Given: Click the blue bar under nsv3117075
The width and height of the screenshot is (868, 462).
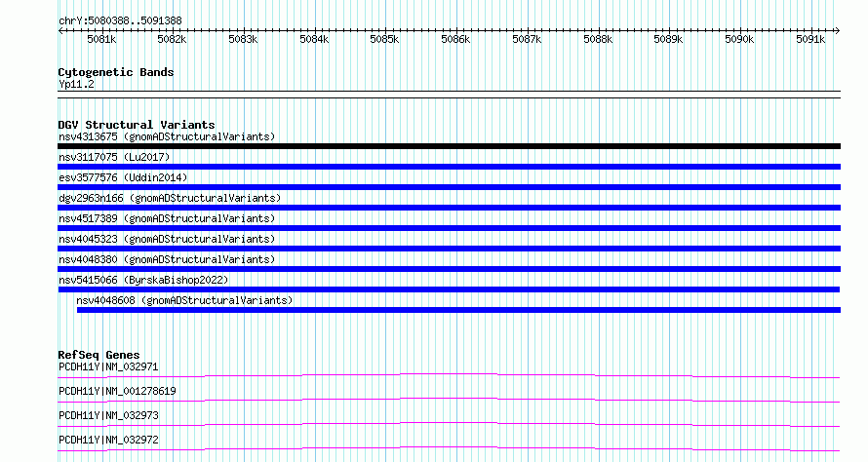Looking at the screenshot, I should (x=449, y=167).
